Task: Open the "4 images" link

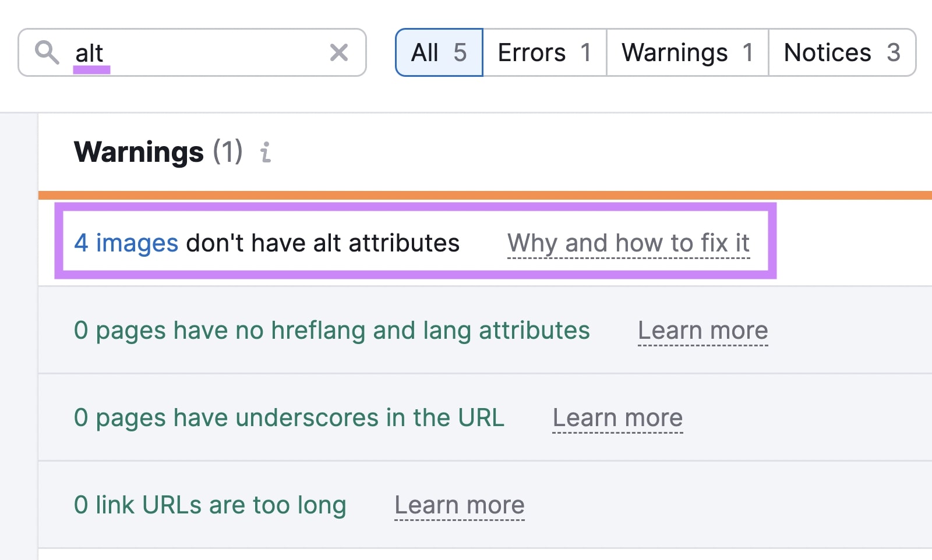Action: [x=126, y=243]
